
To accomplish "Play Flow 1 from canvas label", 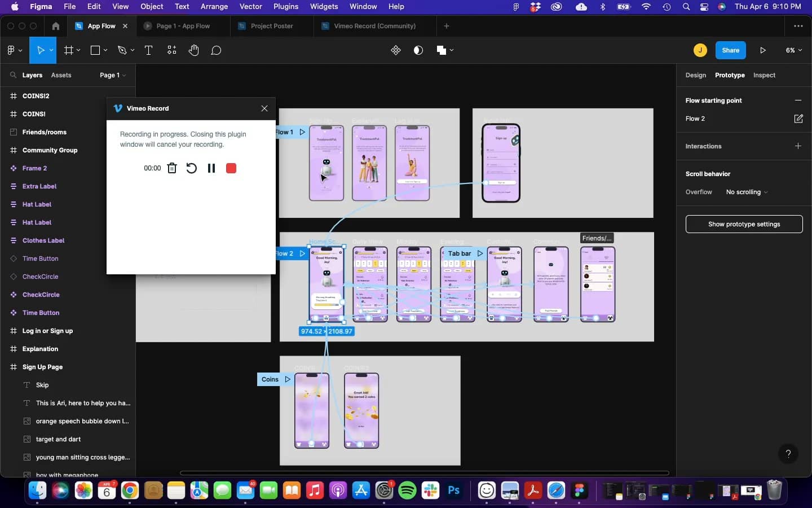I will [x=302, y=132].
